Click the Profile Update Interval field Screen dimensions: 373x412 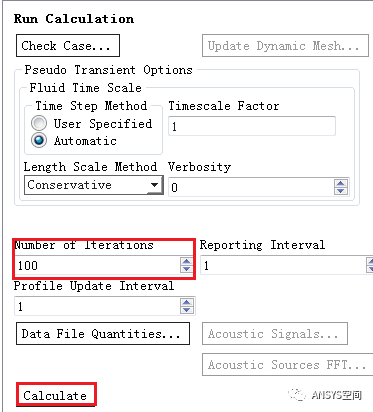97,306
